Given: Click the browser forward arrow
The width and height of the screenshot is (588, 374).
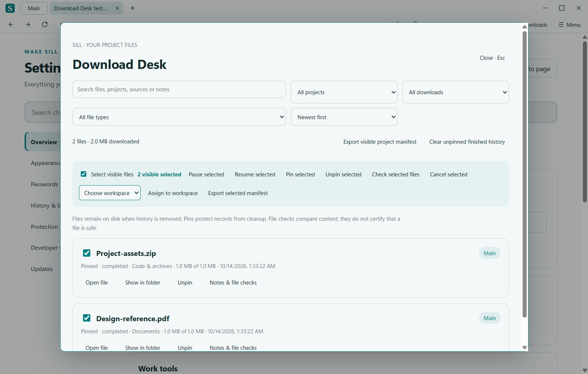Looking at the screenshot, I should (x=28, y=25).
